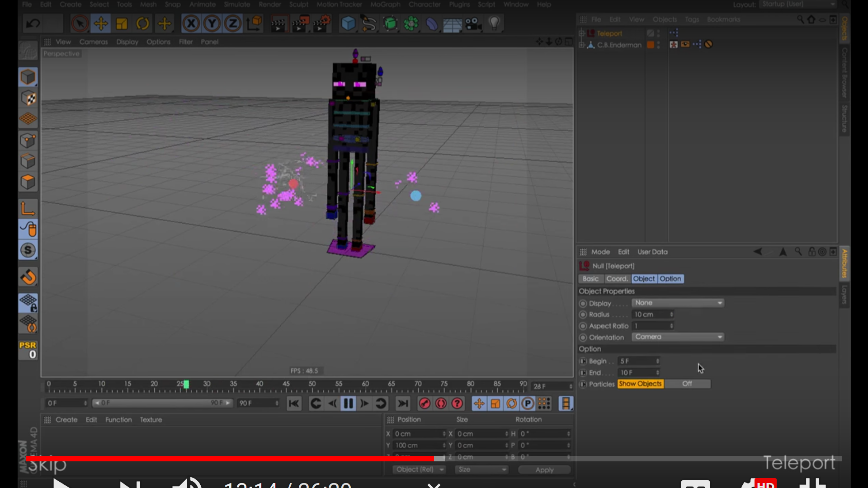Click the C.B.Enderman orange layer swatch
Image resolution: width=868 pixels, height=488 pixels.
(x=651, y=45)
